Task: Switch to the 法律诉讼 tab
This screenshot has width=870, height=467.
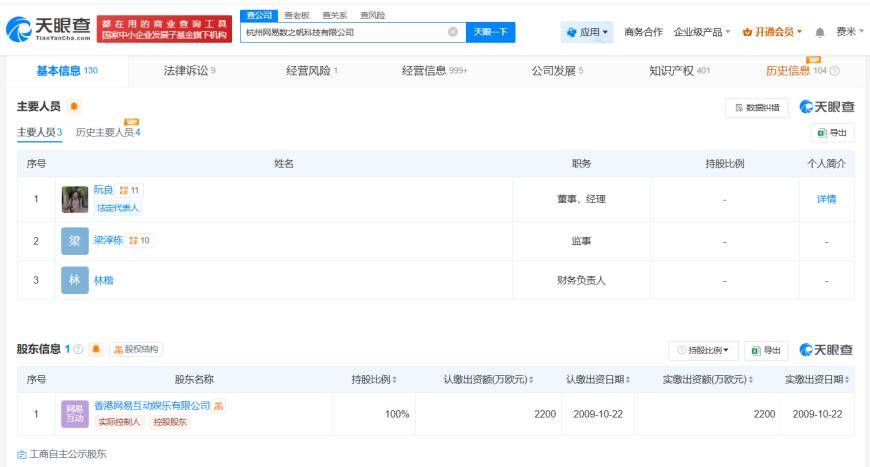Action: coord(189,70)
